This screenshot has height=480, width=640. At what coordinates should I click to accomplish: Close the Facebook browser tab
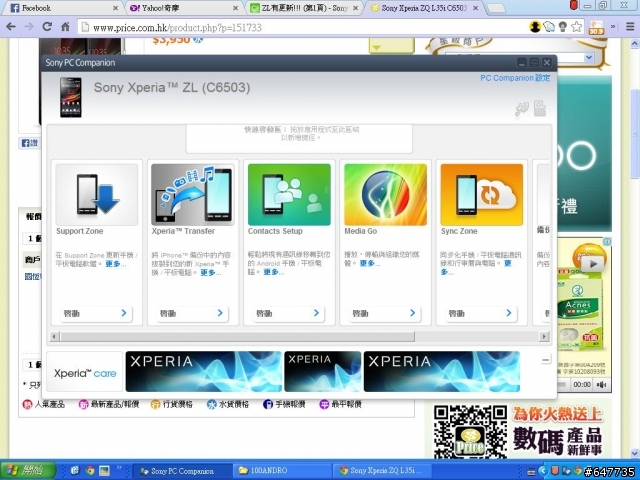pos(116,8)
